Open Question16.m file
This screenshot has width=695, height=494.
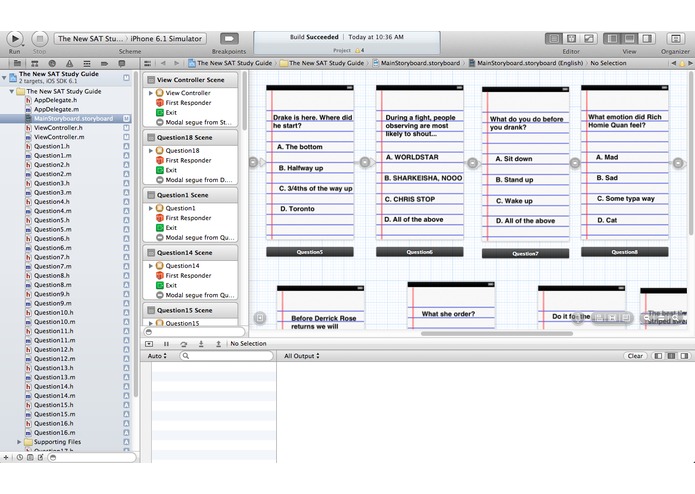55,432
